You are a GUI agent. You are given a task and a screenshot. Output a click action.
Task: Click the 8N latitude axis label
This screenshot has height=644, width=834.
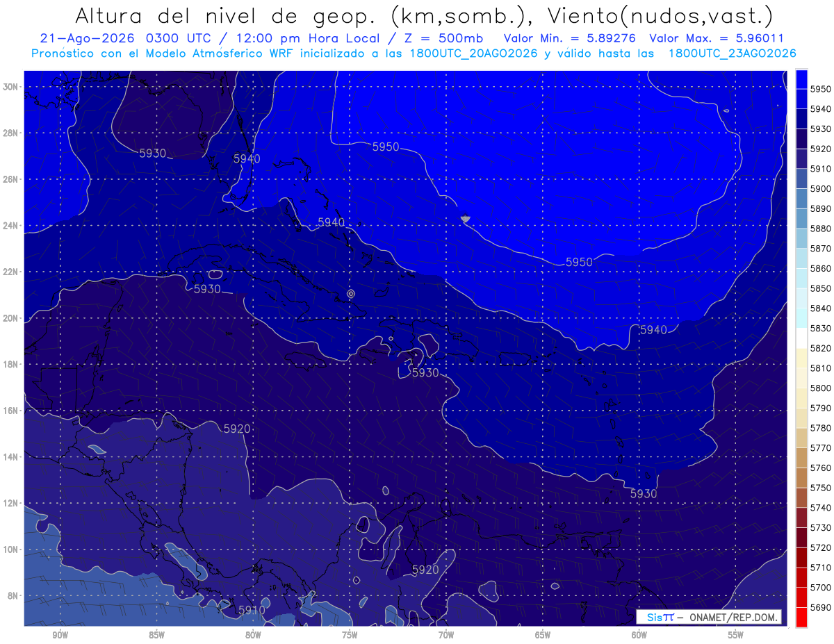click(13, 595)
